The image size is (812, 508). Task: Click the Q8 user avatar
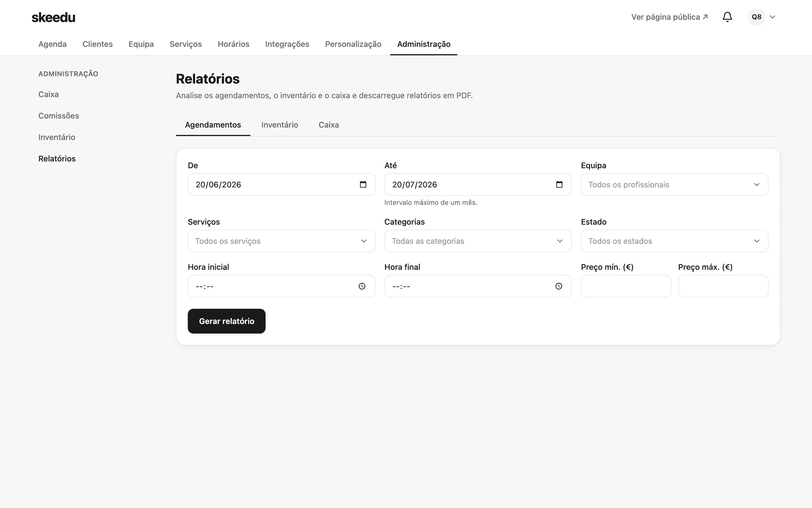pos(756,17)
